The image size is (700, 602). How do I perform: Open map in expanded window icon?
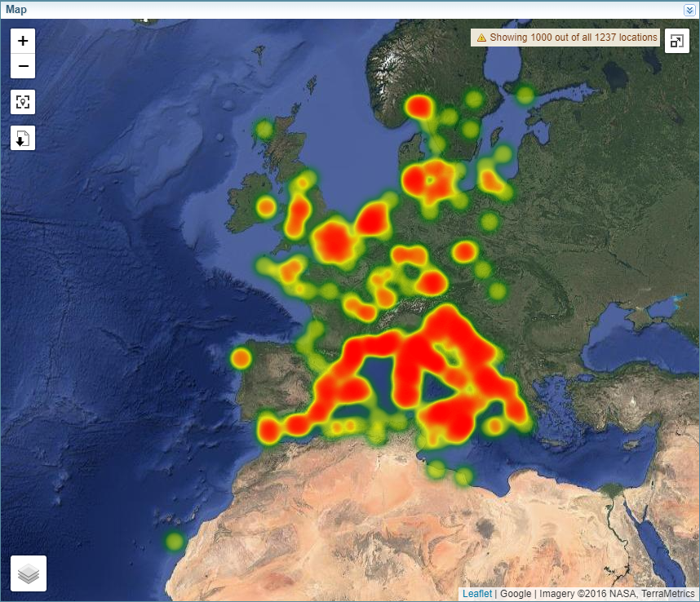[677, 41]
